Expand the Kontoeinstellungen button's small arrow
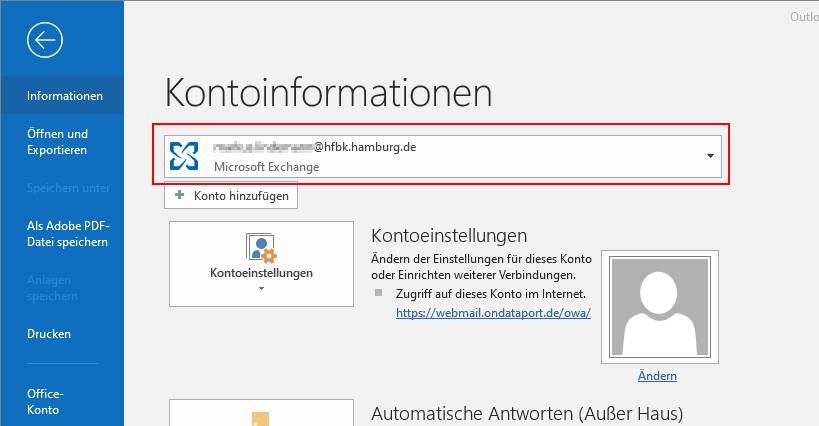 [261, 289]
